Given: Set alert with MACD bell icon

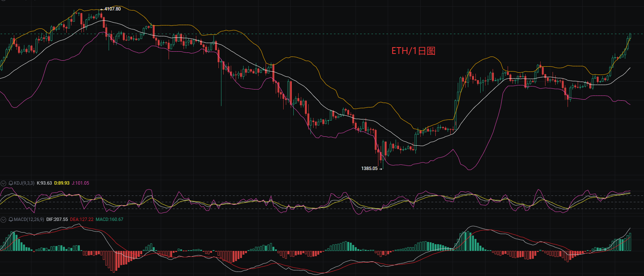Looking at the screenshot, I should (11, 219).
